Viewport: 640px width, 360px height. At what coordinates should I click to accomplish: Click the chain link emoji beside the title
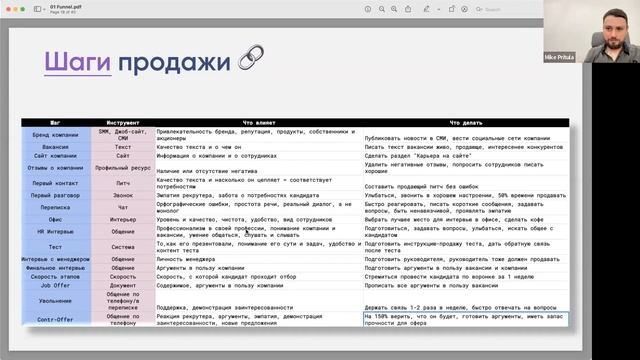coord(251,57)
